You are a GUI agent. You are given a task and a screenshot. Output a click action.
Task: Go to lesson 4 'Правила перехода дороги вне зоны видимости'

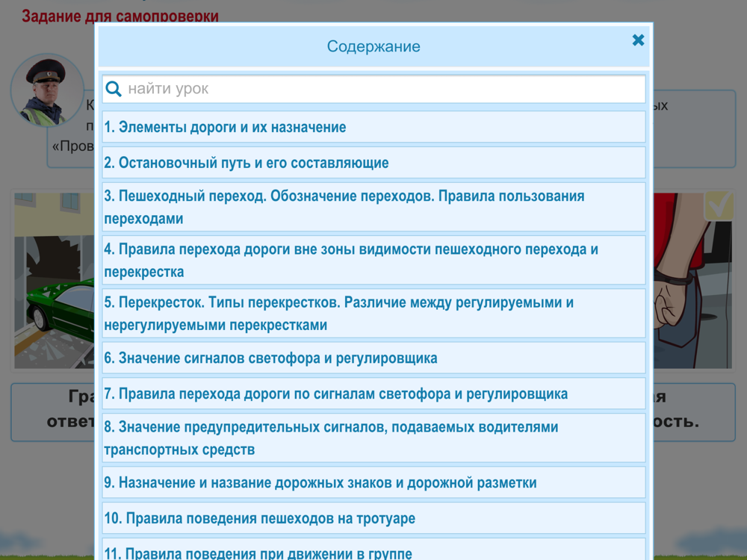click(373, 261)
